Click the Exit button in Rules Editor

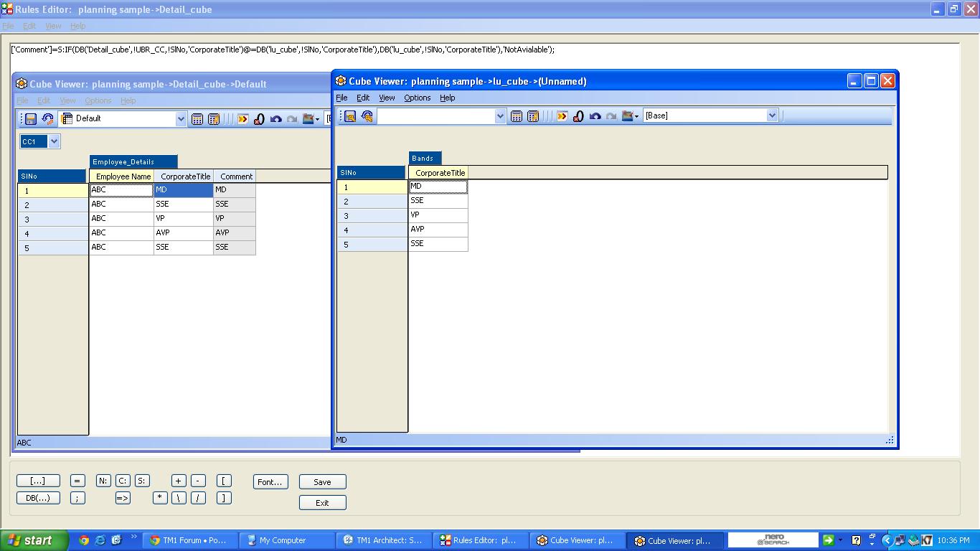point(322,503)
